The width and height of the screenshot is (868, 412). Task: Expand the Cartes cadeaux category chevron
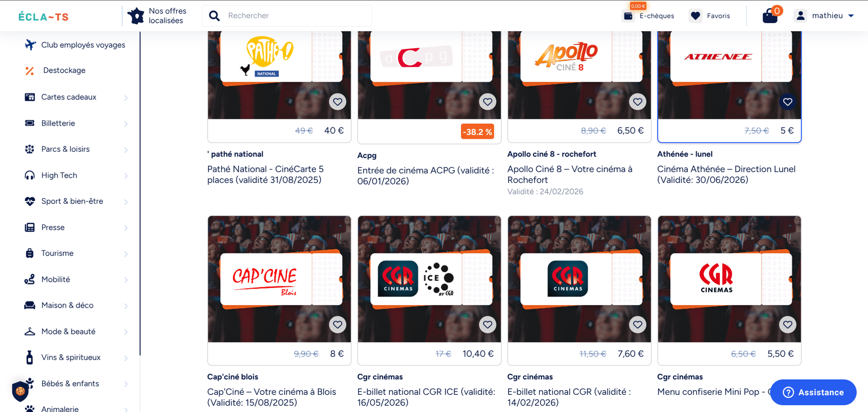click(x=126, y=98)
